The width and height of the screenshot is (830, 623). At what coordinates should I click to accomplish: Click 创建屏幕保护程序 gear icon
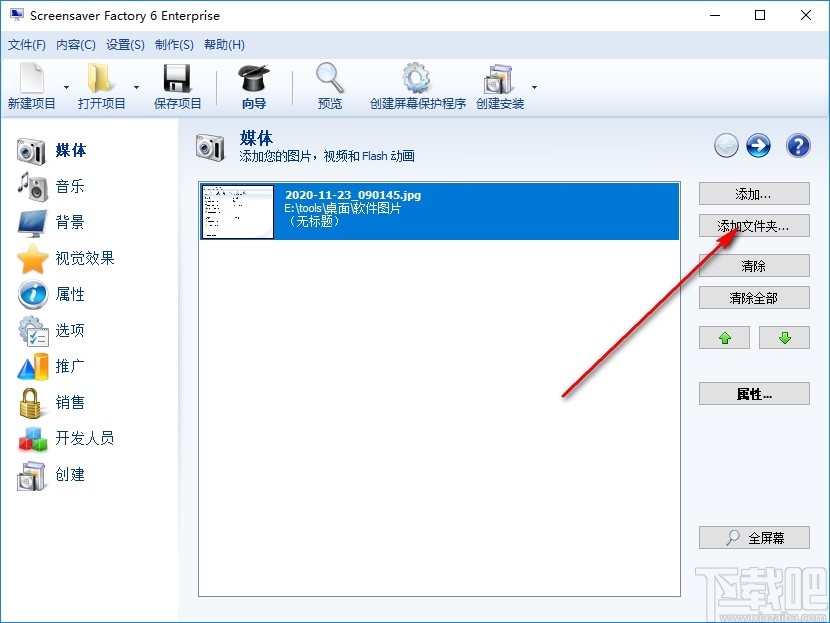417,78
